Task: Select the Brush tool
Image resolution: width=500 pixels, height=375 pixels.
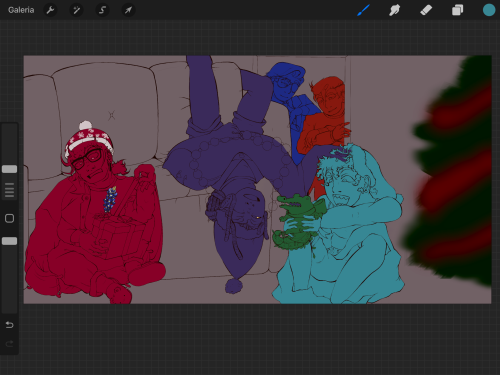Action: point(363,10)
